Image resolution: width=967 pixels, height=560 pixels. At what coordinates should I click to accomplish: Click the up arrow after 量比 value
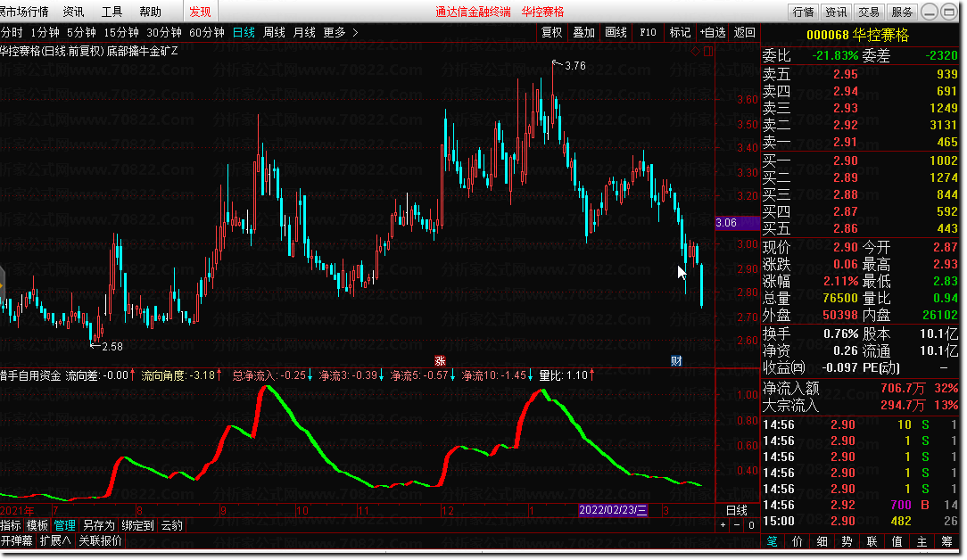[592, 375]
